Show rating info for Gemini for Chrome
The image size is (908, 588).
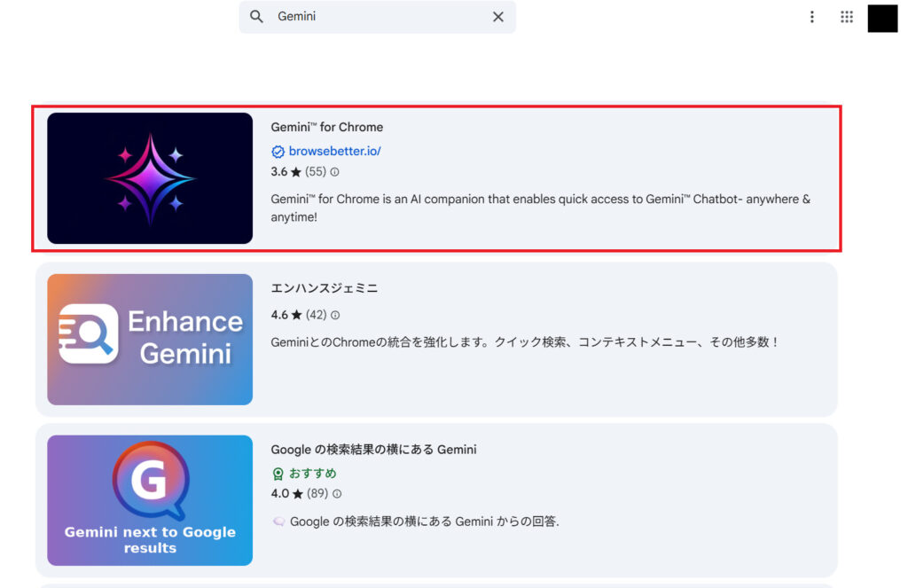tap(334, 172)
